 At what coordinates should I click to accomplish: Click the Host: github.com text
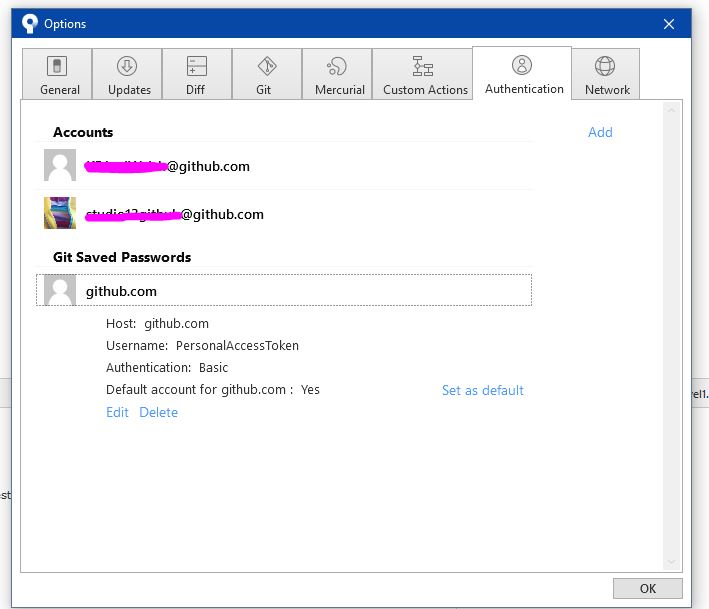(x=157, y=324)
